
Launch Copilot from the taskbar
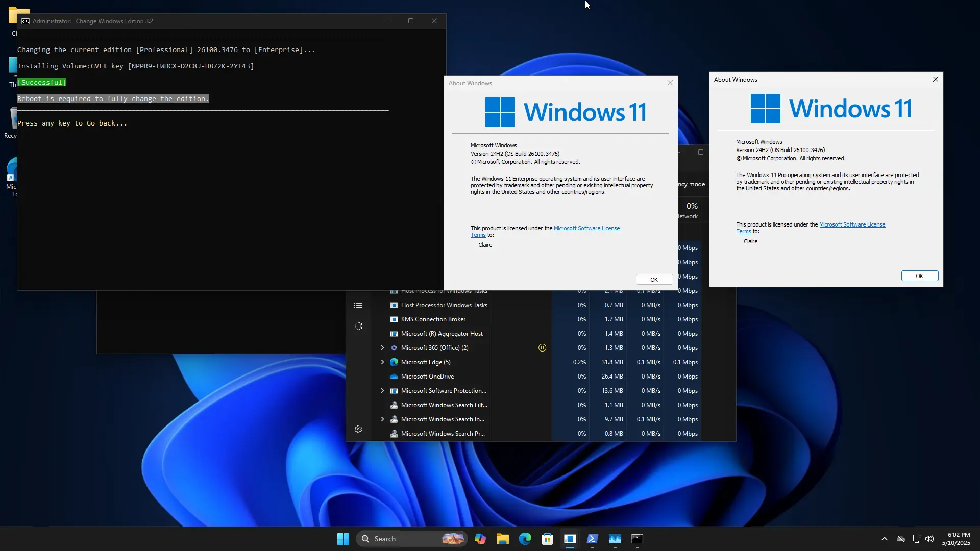point(480,539)
